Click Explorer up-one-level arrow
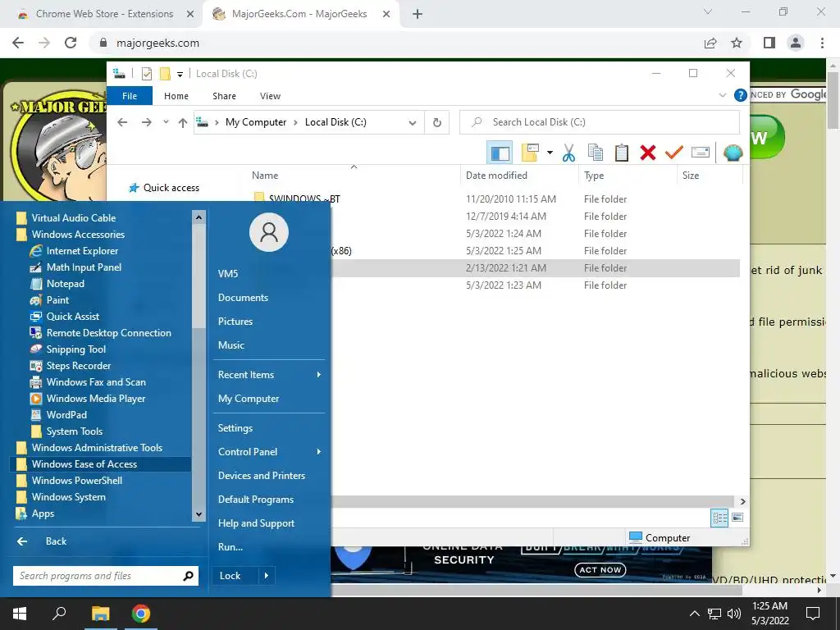The image size is (840, 630). 183,123
